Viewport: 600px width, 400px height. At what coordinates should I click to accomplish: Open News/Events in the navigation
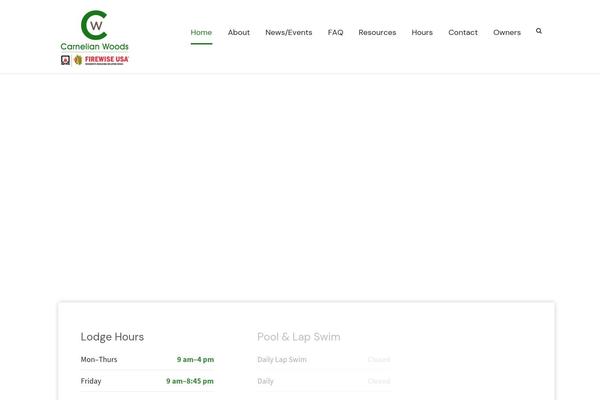pos(289,33)
